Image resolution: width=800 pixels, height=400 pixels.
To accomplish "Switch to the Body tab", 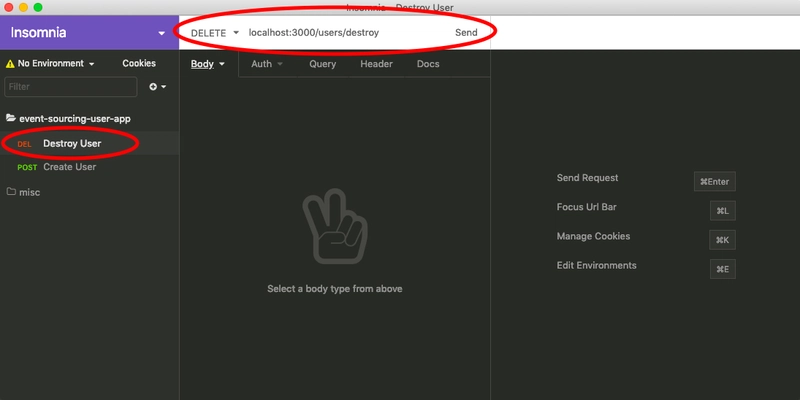I will click(202, 64).
